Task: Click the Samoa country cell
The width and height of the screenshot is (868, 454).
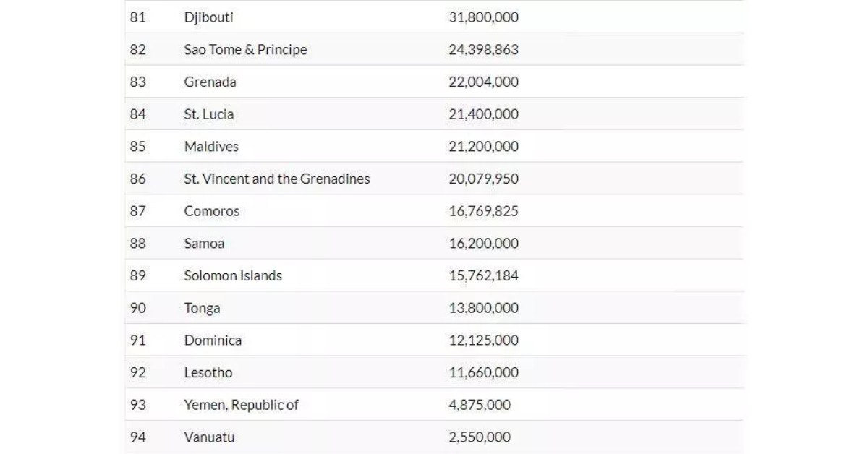Action: 204,244
